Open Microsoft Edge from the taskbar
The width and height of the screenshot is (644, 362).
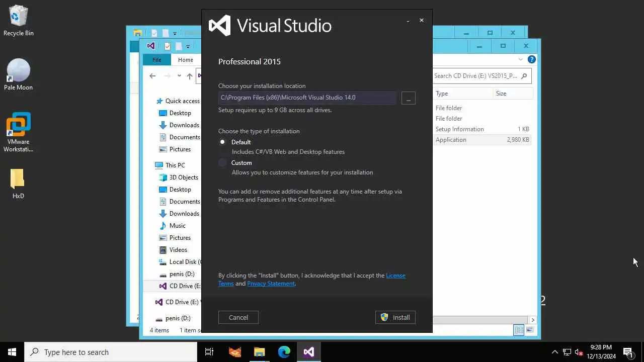click(284, 352)
